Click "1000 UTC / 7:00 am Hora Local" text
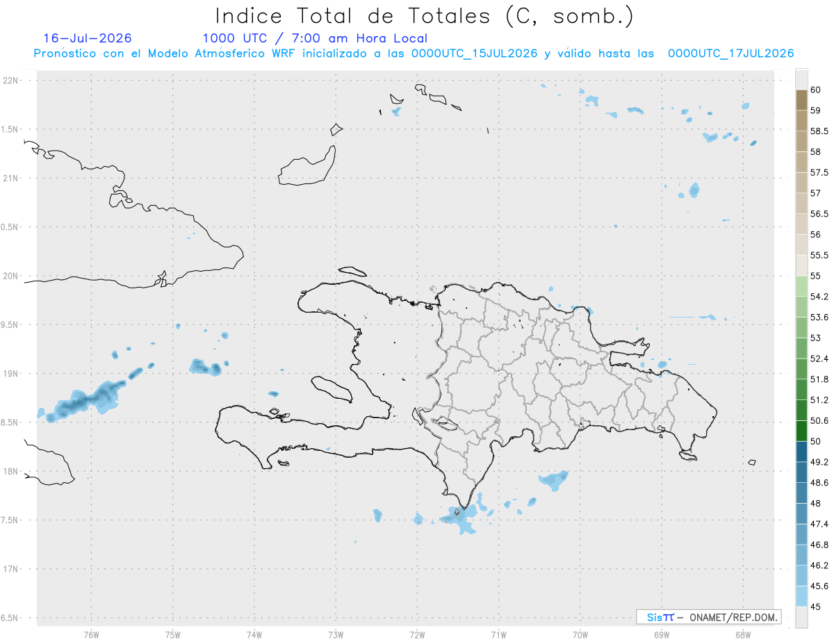The image size is (834, 644). coord(315,39)
